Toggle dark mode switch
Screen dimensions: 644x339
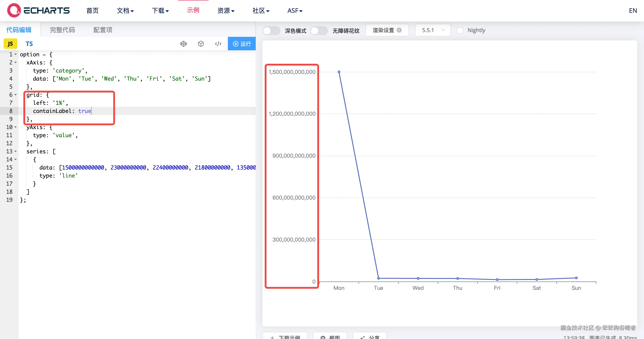(x=271, y=31)
